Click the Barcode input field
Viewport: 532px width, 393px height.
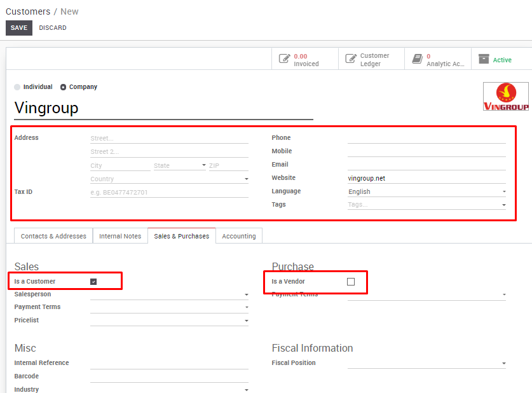pyautogui.click(x=169, y=376)
